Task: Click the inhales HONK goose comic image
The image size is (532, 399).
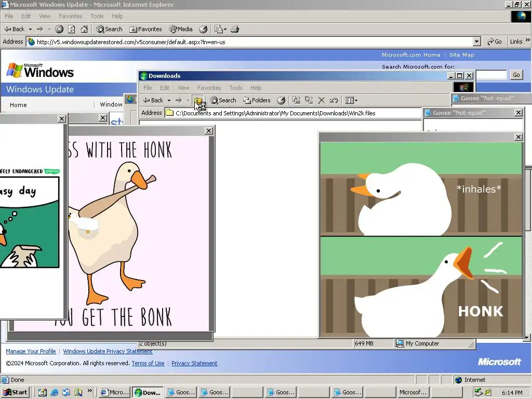Action: tap(421, 240)
